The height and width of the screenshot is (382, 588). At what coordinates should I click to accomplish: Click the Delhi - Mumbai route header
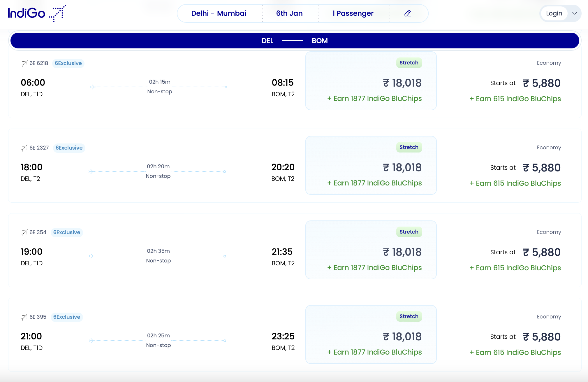219,13
